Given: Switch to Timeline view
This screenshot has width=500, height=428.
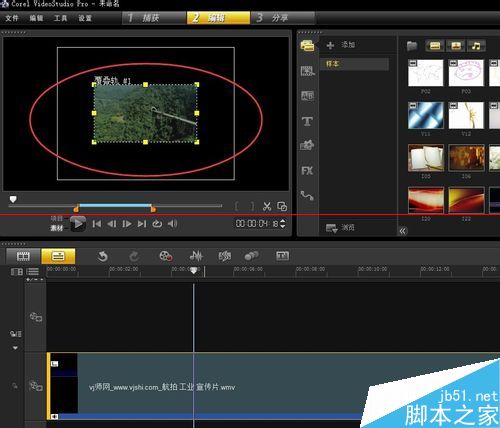Looking at the screenshot, I should pyautogui.click(x=58, y=256).
